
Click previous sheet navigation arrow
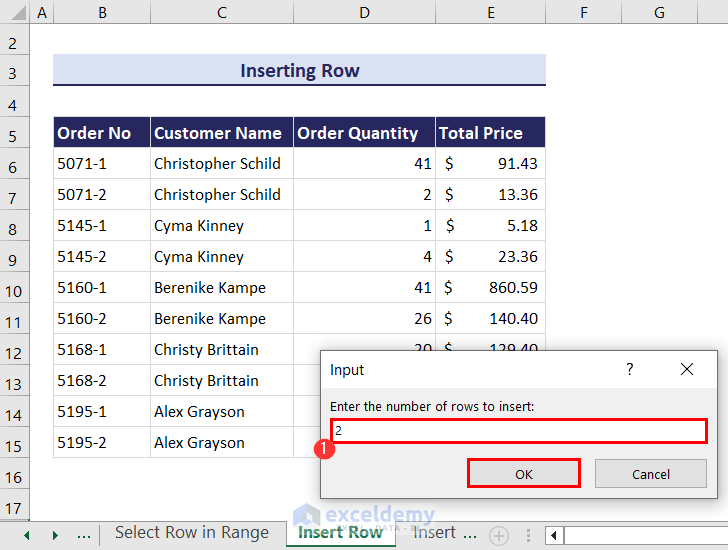coord(27,535)
